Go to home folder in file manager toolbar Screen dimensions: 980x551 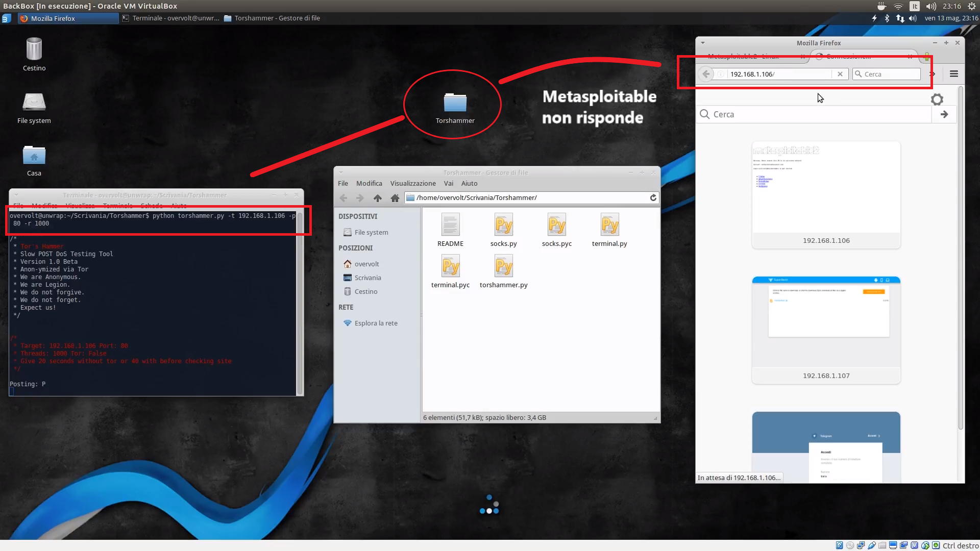pos(395,198)
